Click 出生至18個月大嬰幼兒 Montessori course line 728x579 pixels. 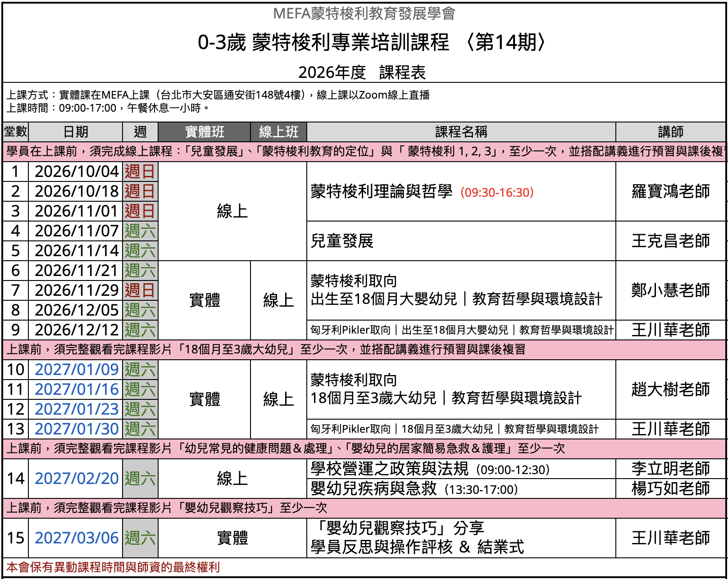pyautogui.click(x=456, y=299)
